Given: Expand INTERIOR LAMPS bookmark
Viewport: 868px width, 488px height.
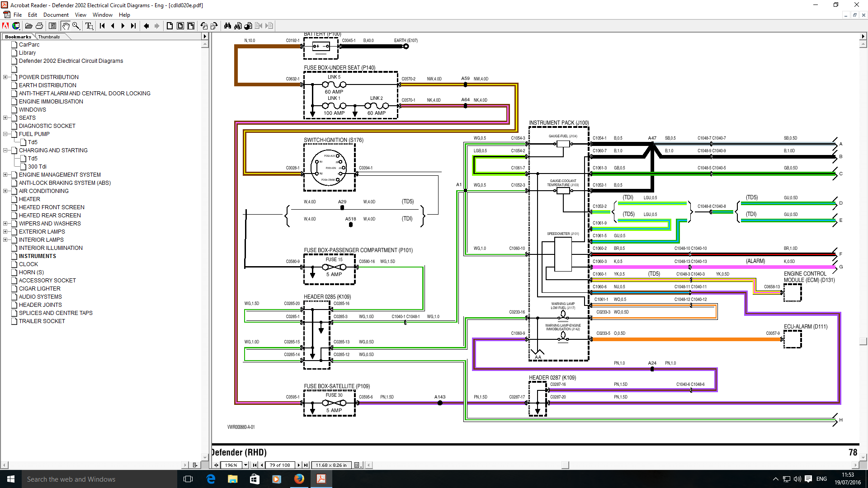Looking at the screenshot, I should click(x=5, y=240).
